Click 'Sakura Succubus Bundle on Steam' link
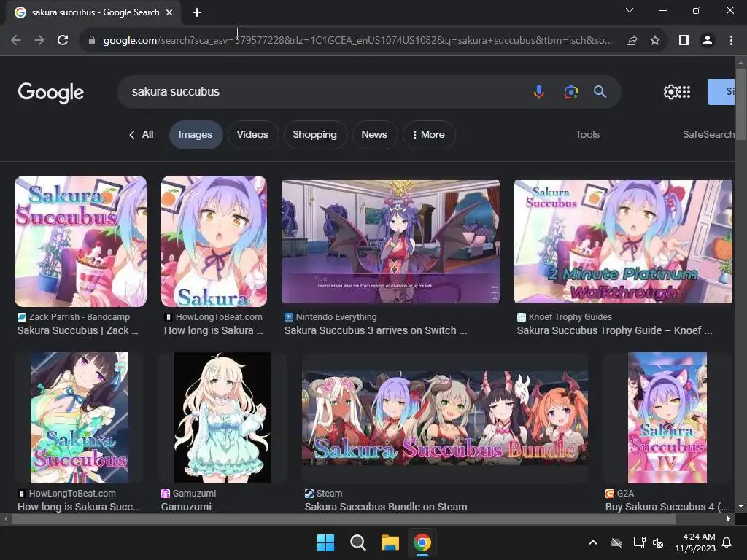The image size is (747, 560). [x=386, y=507]
